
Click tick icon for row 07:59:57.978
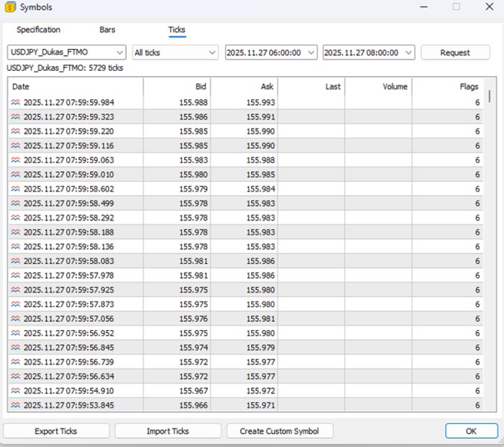pos(16,276)
